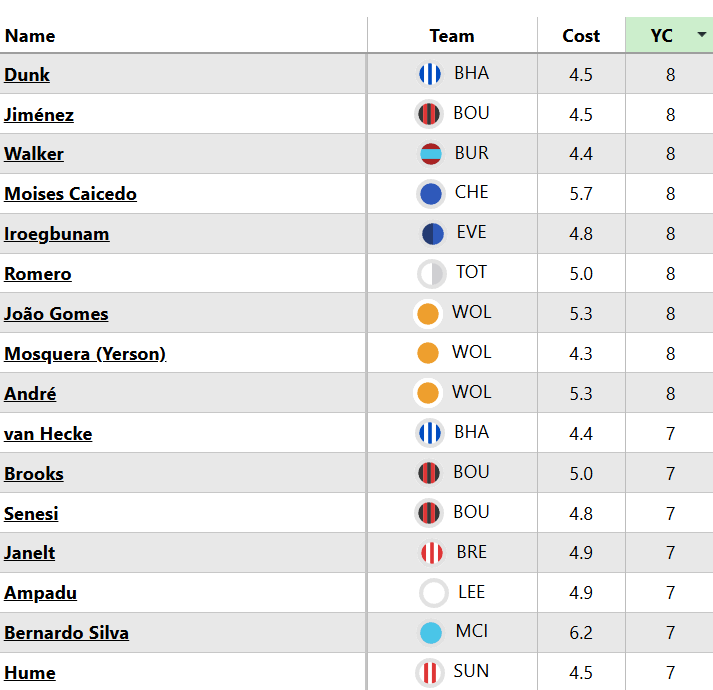Click the Wolves badge in André's row
This screenshot has height=690, width=713.
(x=428, y=393)
